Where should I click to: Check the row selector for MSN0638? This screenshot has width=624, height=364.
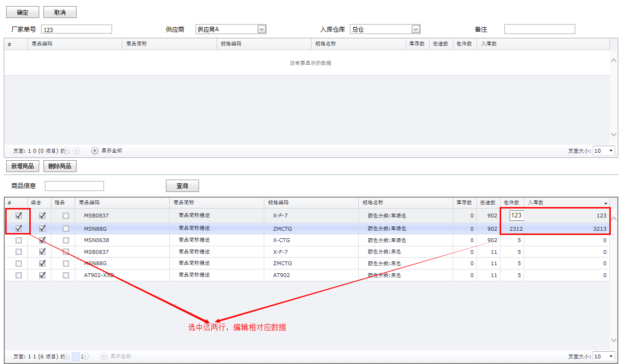pyautogui.click(x=19, y=240)
